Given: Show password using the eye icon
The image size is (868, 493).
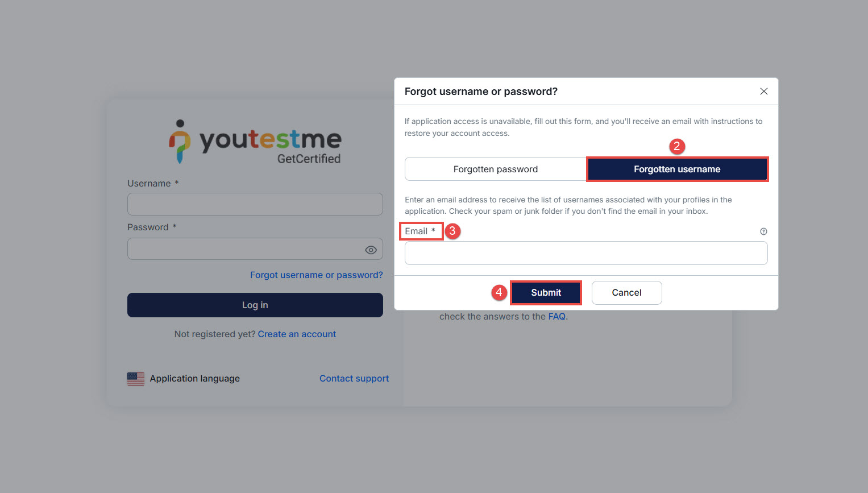Looking at the screenshot, I should (371, 250).
